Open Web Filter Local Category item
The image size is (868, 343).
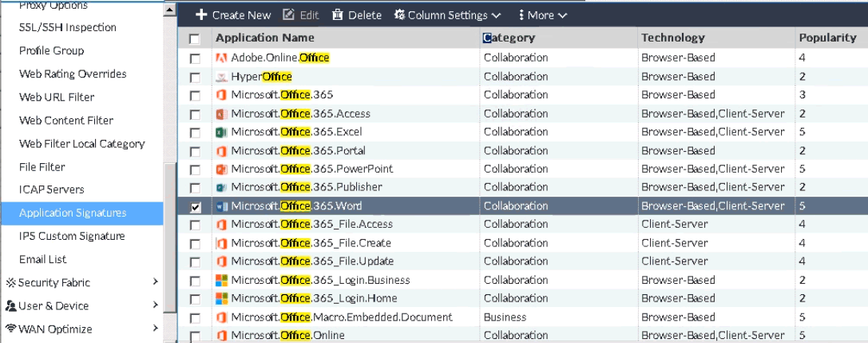pyautogui.click(x=82, y=144)
